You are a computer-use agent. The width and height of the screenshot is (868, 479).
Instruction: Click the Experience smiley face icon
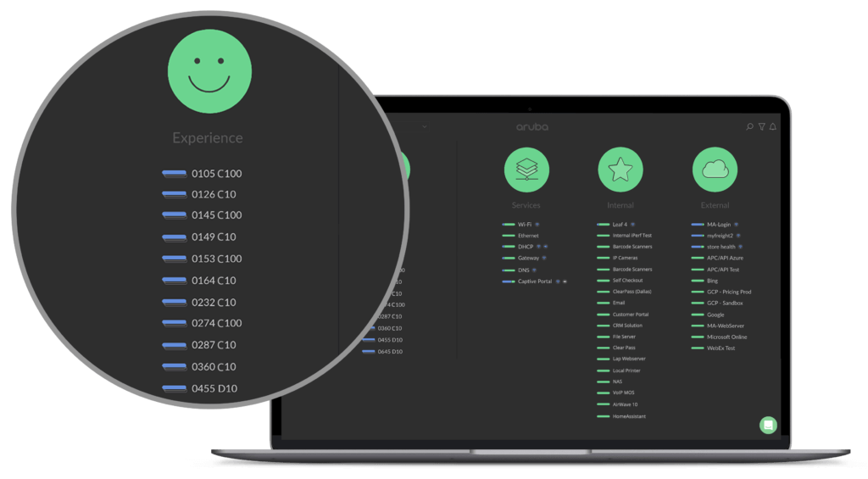coord(210,71)
